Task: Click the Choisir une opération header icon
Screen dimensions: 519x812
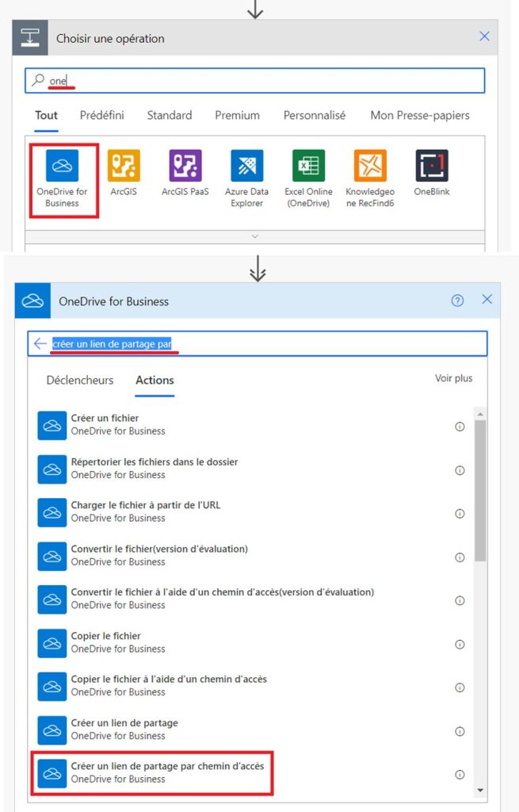Action: (x=30, y=38)
